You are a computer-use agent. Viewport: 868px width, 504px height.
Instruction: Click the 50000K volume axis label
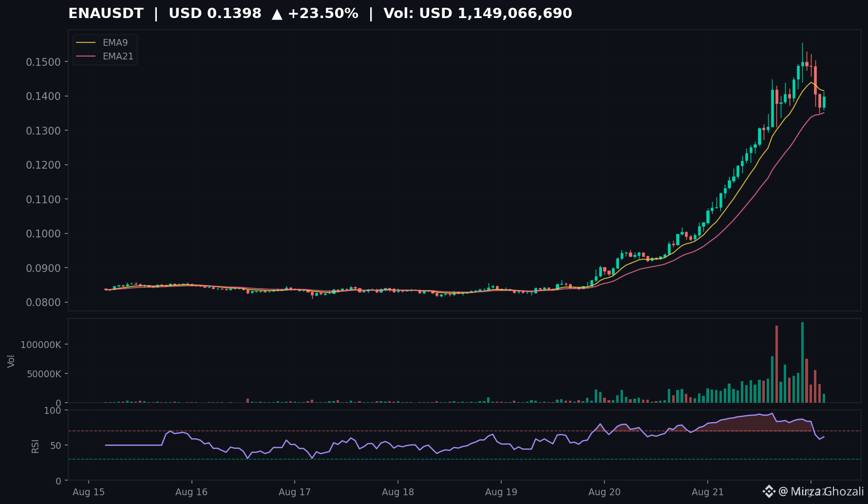click(43, 374)
